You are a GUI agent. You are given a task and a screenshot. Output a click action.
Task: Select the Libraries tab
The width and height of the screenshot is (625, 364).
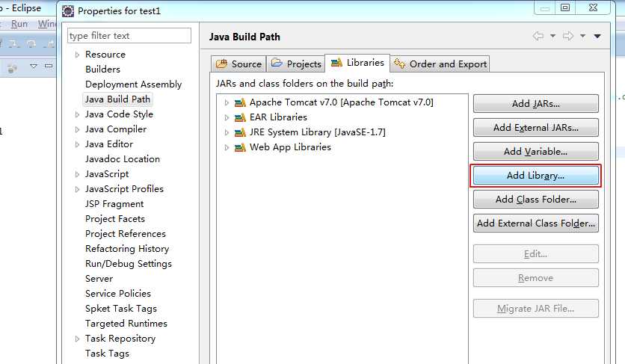(x=357, y=63)
